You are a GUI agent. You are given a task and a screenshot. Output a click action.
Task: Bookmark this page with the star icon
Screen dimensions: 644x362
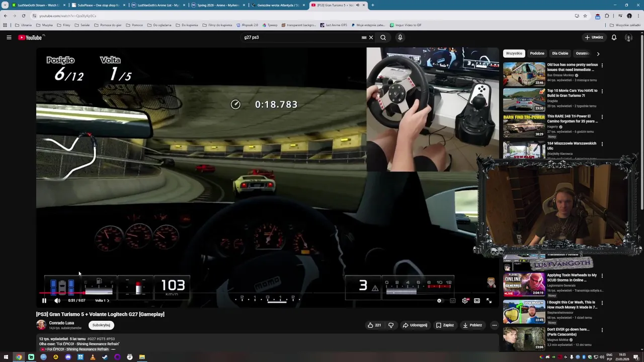click(x=585, y=16)
